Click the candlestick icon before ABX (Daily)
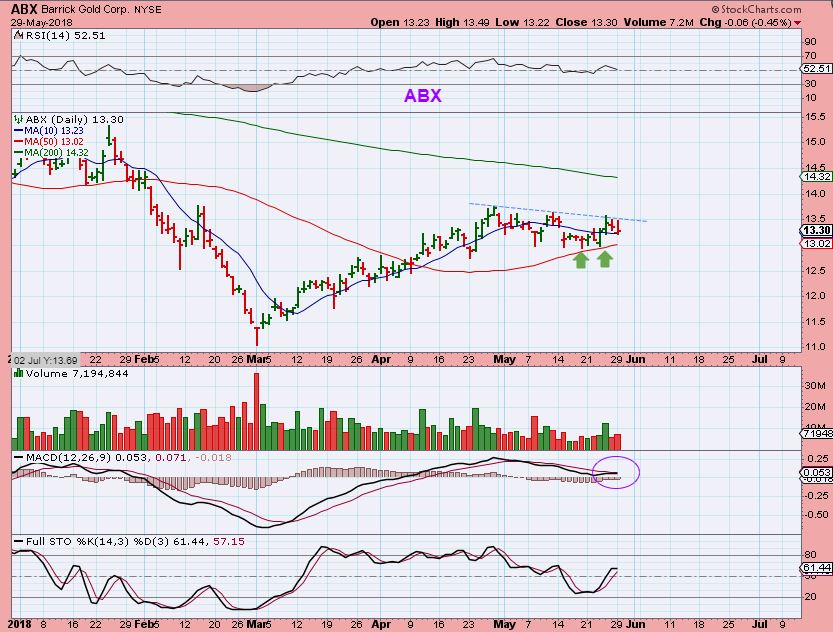Image resolution: width=833 pixels, height=632 pixels. [19, 119]
